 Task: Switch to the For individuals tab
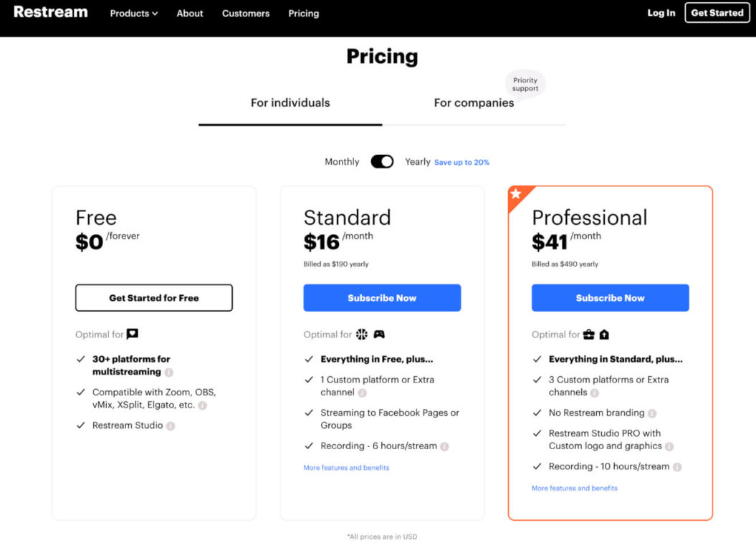click(290, 102)
